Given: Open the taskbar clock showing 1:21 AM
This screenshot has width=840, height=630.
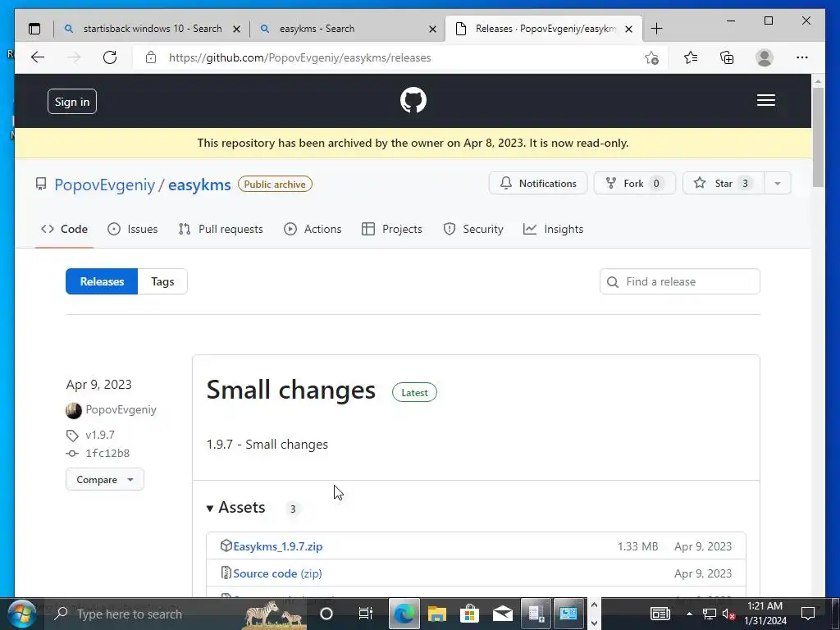Looking at the screenshot, I should tap(765, 614).
